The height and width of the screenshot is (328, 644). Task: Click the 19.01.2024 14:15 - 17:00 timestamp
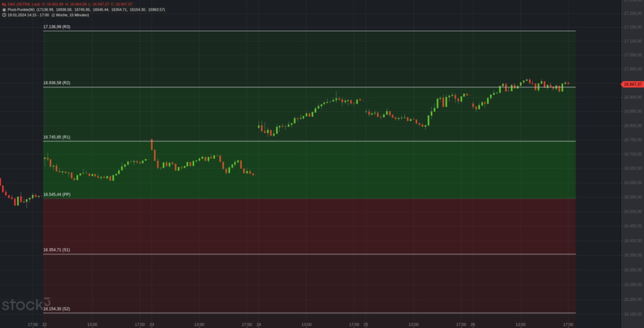click(28, 14)
